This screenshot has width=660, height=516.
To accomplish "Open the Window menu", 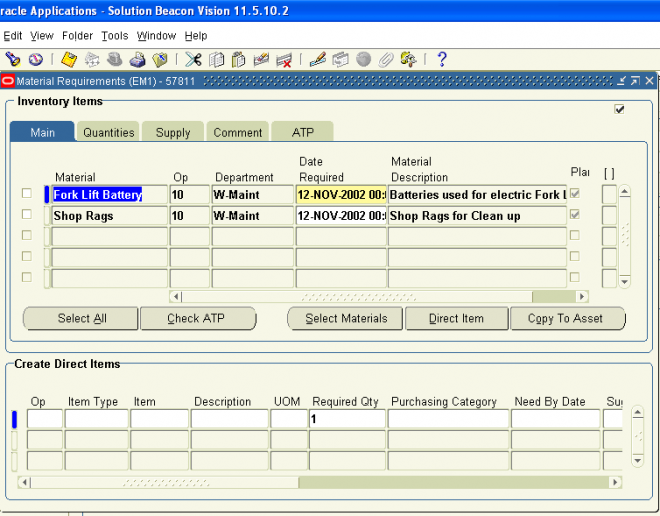I will (x=156, y=36).
